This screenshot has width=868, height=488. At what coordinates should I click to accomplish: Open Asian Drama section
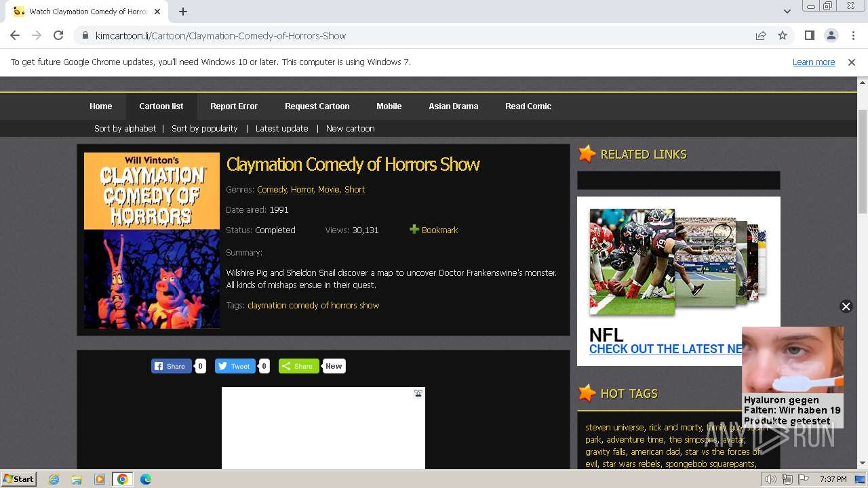click(453, 106)
